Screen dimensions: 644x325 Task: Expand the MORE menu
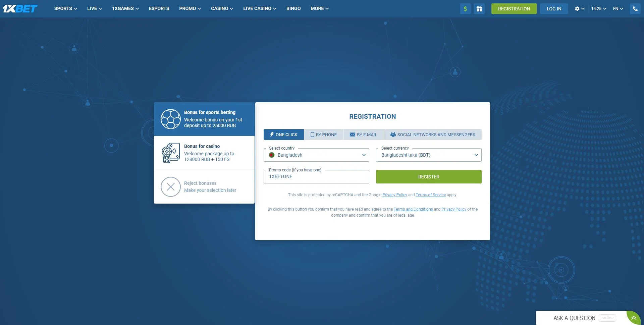coord(320,9)
